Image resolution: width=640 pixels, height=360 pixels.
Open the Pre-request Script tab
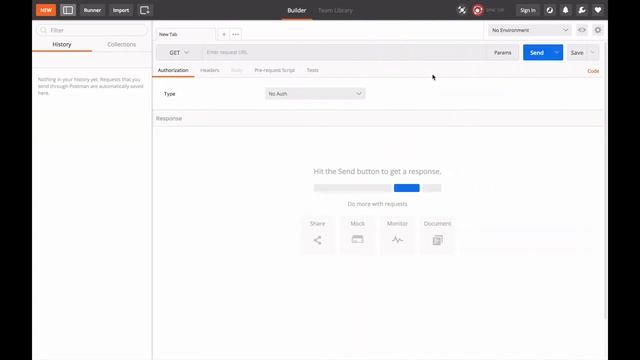click(x=274, y=70)
